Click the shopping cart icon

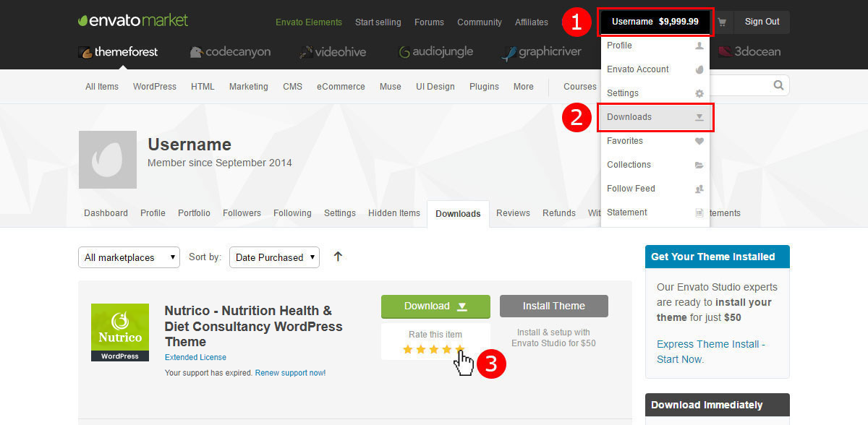[722, 22]
